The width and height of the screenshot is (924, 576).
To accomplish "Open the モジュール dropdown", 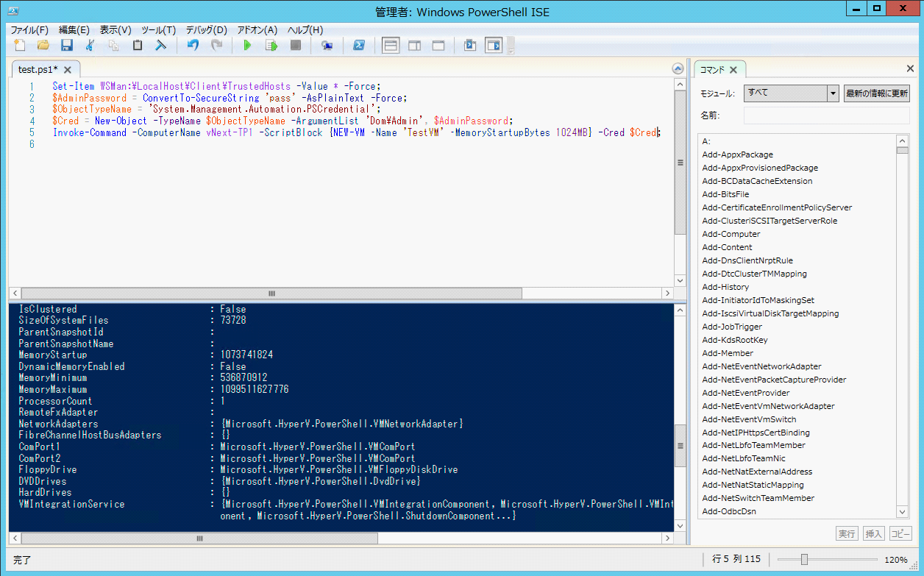I will (791, 93).
